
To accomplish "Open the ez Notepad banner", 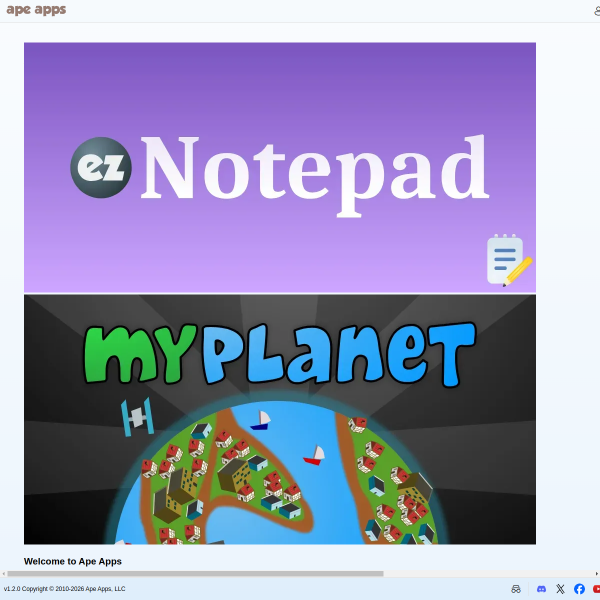I will [x=280, y=168].
